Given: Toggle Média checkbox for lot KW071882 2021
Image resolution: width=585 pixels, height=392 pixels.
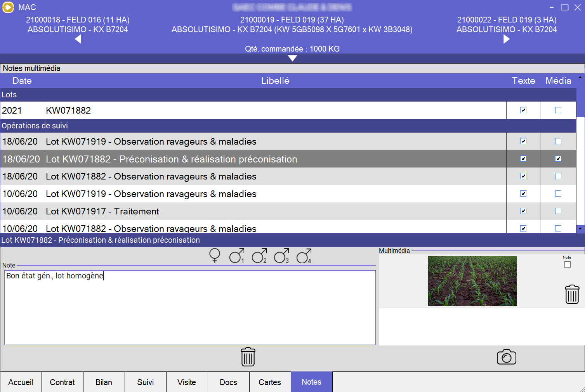Looking at the screenshot, I should click(558, 110).
